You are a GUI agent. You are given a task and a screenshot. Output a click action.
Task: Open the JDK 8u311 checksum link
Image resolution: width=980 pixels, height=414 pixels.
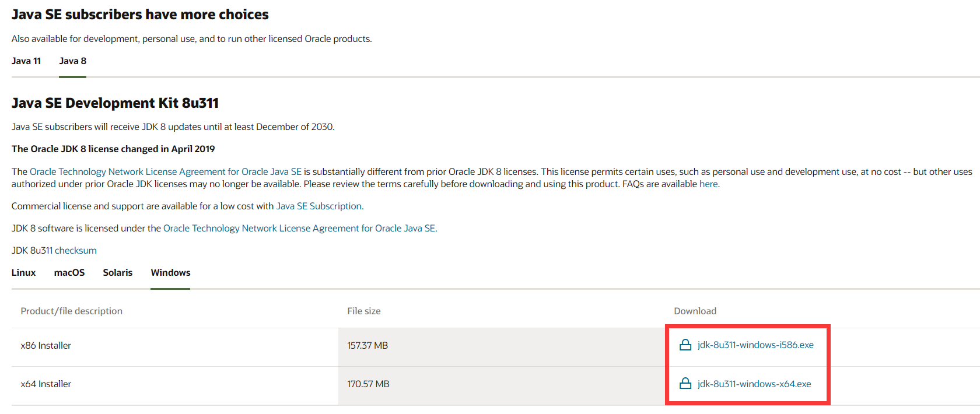click(x=76, y=251)
